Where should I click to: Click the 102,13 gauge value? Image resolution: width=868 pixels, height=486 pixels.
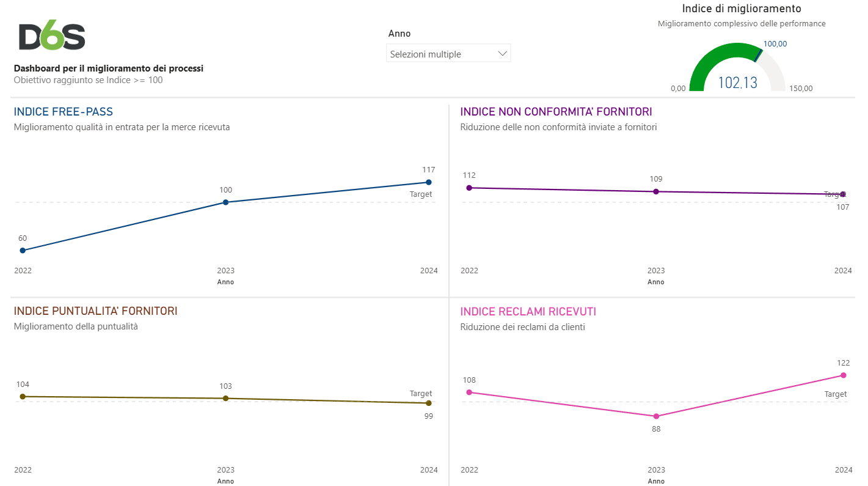(737, 83)
